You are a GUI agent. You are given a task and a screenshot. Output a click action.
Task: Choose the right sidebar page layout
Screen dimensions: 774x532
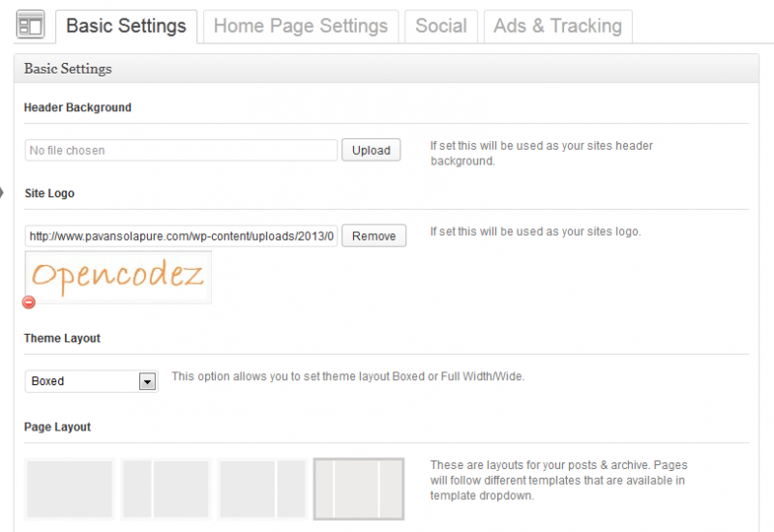262,489
